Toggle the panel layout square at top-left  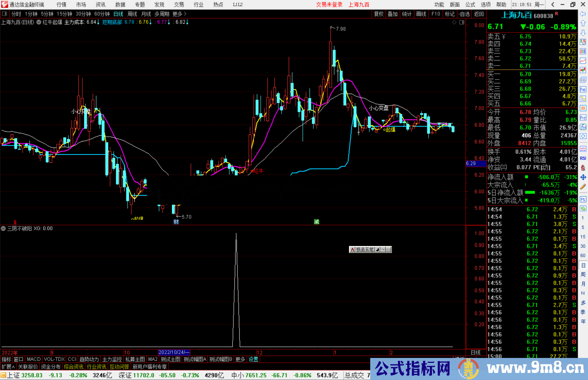click(x=5, y=14)
